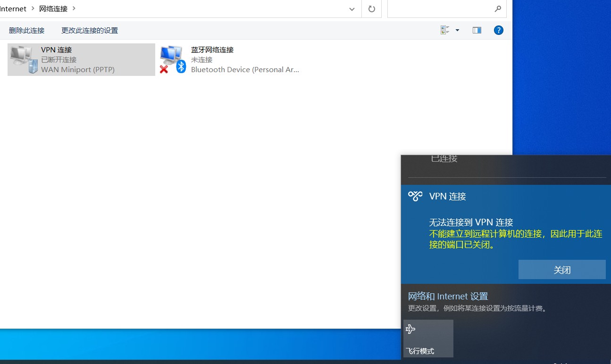The image size is (611, 364).
Task: Go to the Internet breadcrumb segment
Action: 13,8
